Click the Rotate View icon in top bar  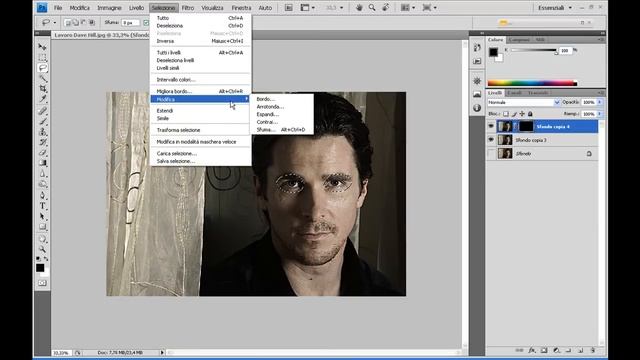click(x=386, y=8)
